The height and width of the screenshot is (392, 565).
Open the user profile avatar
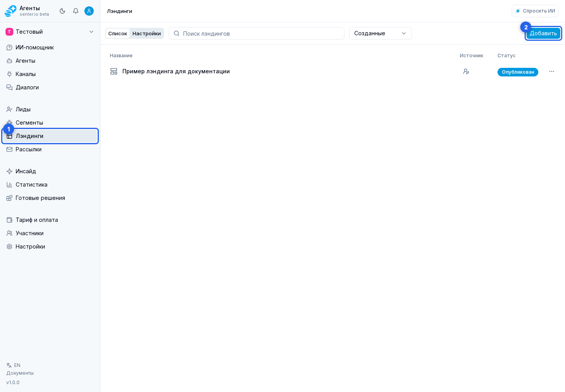pyautogui.click(x=89, y=11)
